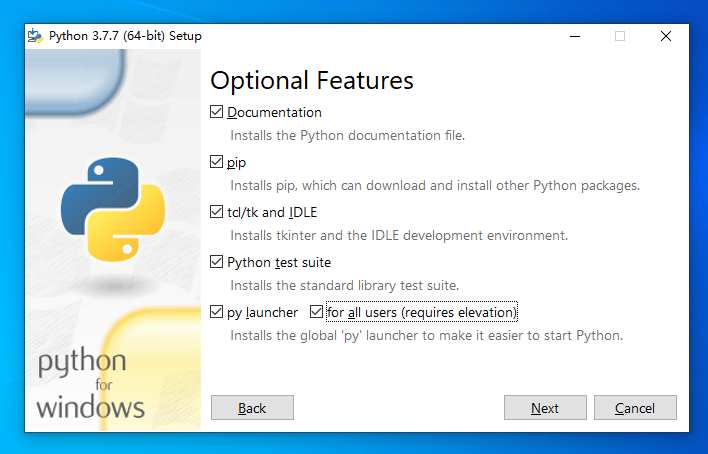
Task: Click the greyed-out maximize window button
Action: point(620,36)
